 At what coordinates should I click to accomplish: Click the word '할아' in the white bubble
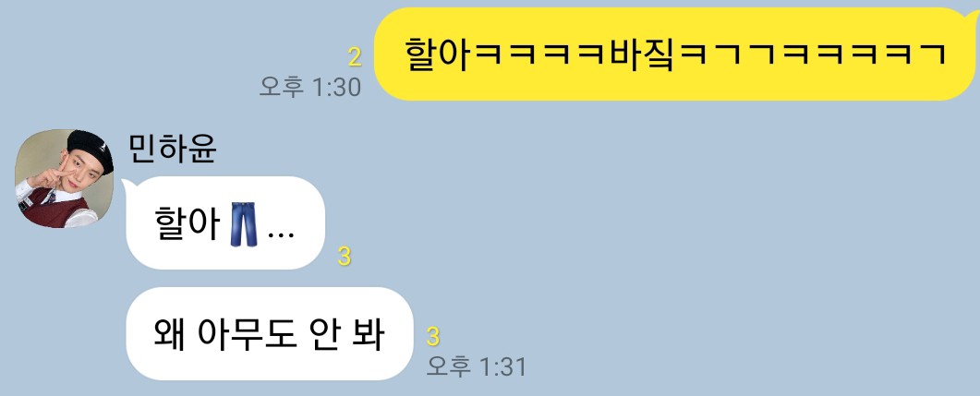point(188,224)
